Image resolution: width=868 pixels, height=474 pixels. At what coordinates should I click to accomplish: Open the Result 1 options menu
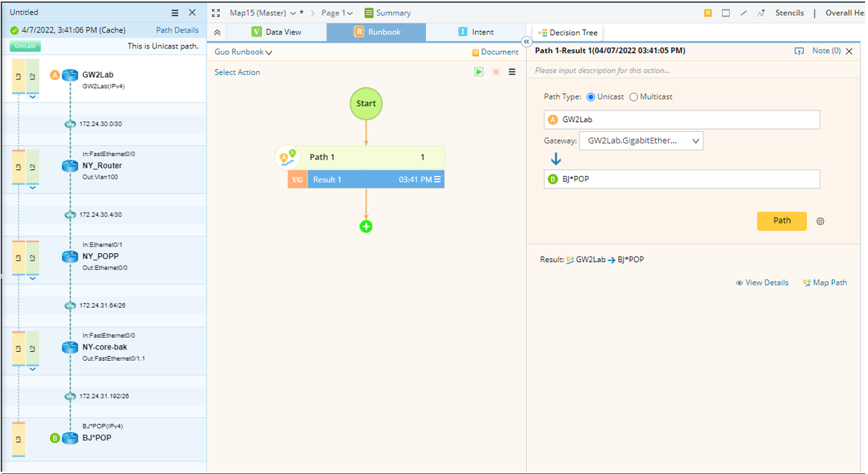[x=438, y=180]
